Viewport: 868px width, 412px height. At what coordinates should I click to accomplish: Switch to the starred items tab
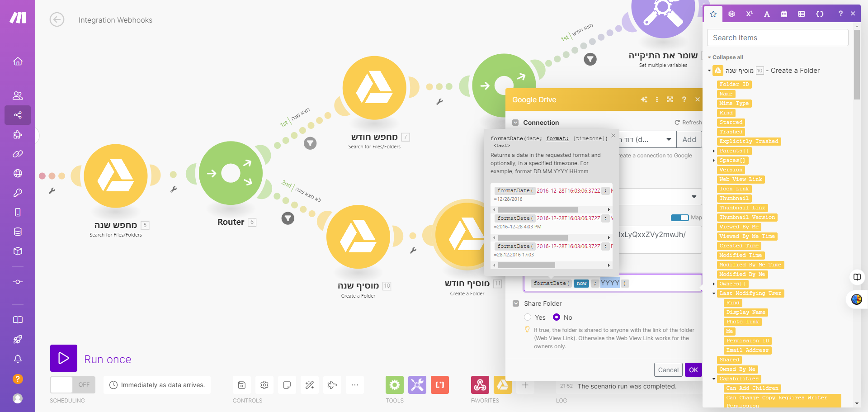pyautogui.click(x=713, y=14)
